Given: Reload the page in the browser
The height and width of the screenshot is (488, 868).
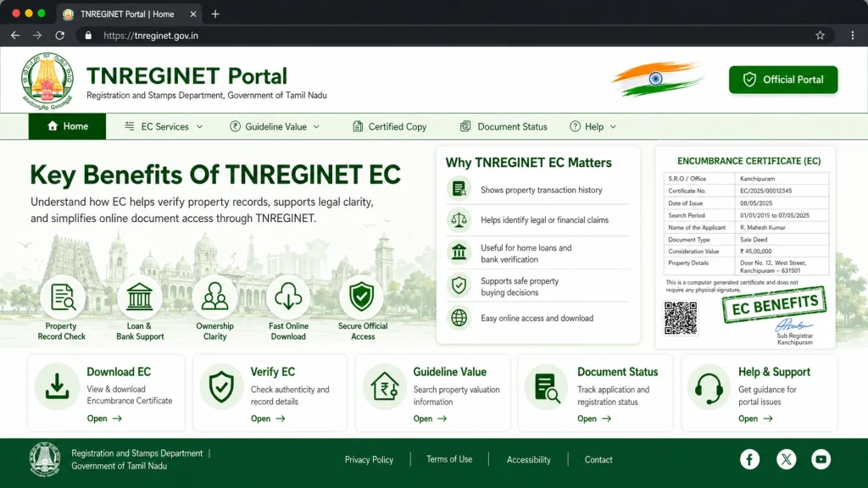Looking at the screenshot, I should 60,36.
